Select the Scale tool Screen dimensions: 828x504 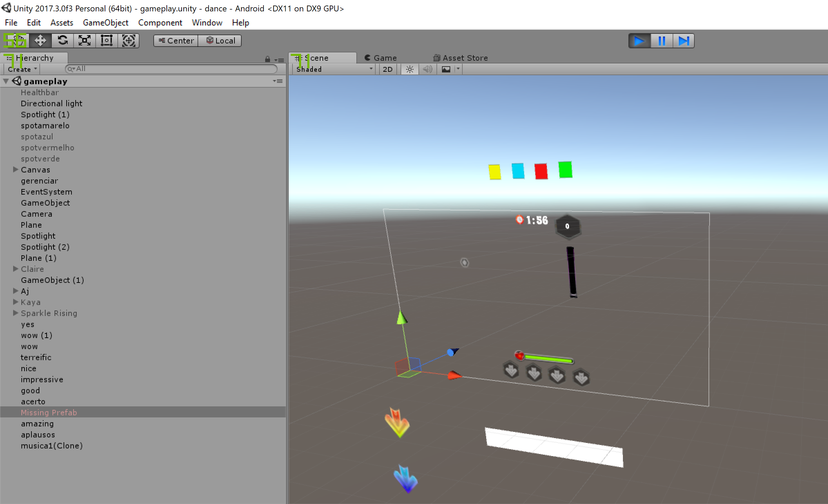point(85,41)
